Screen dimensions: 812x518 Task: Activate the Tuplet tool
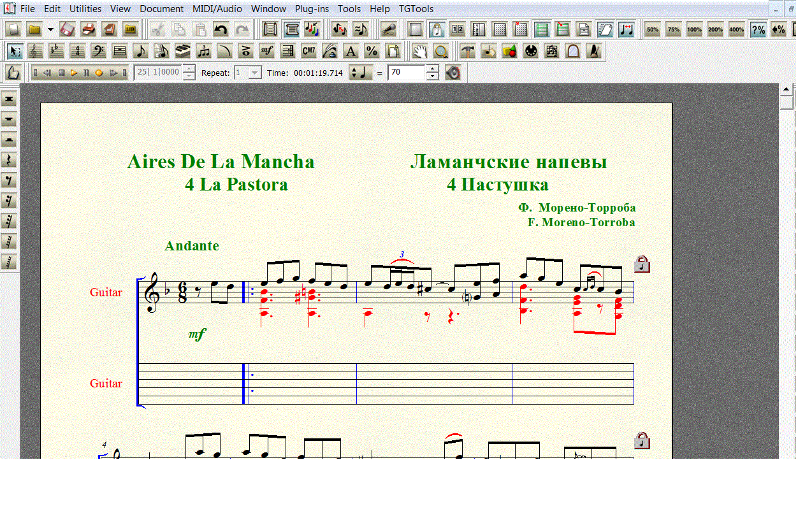point(203,51)
